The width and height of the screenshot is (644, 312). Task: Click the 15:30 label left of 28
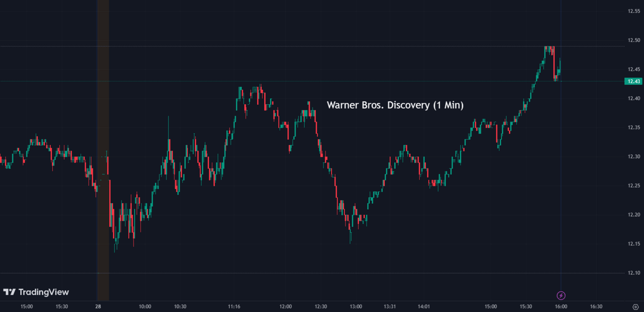[62, 307]
